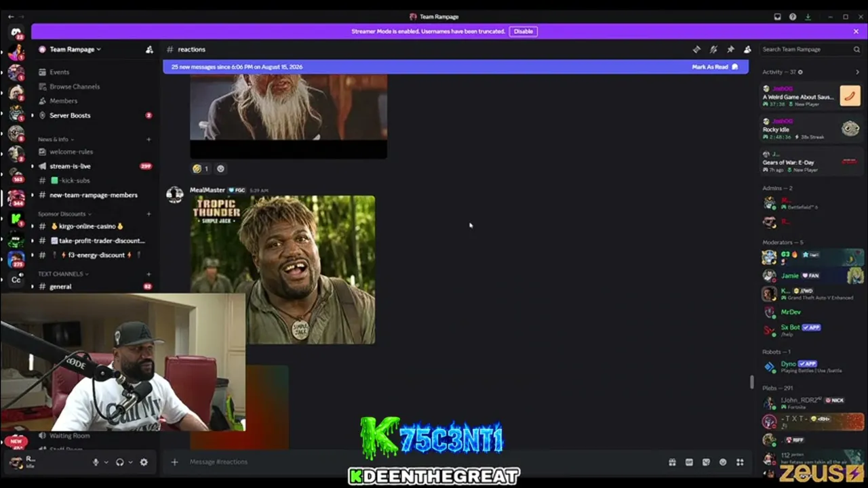This screenshot has width=868, height=488.
Task: Open Discord direct messages home icon
Action: point(16,33)
